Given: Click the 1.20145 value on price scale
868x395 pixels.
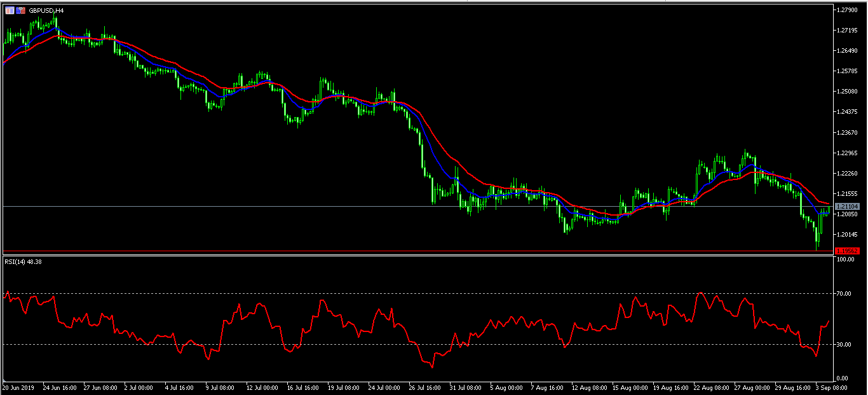Looking at the screenshot, I should point(848,234).
